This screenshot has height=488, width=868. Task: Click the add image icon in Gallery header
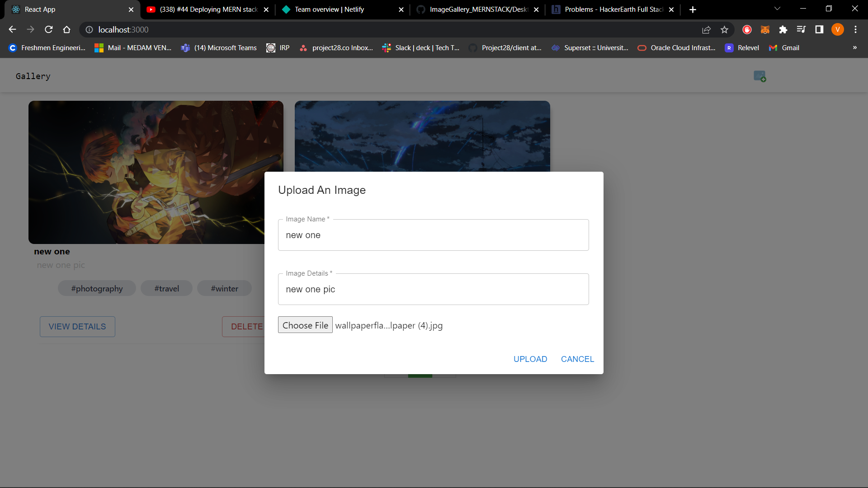click(759, 76)
